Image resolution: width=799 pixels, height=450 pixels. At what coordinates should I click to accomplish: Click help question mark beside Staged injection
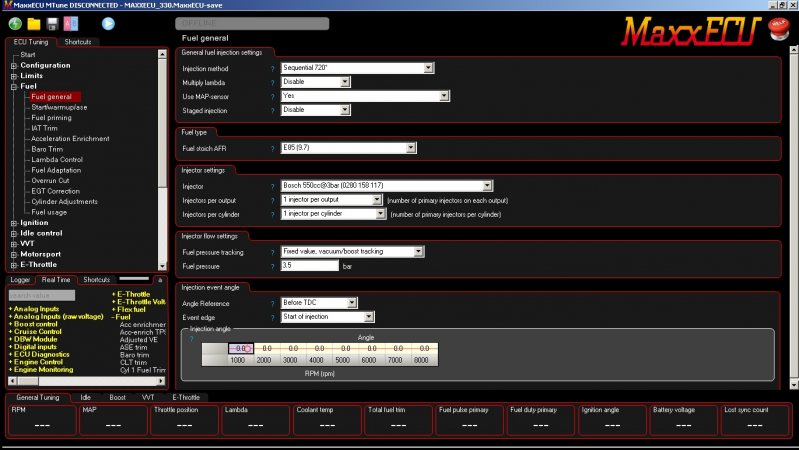pos(273,111)
